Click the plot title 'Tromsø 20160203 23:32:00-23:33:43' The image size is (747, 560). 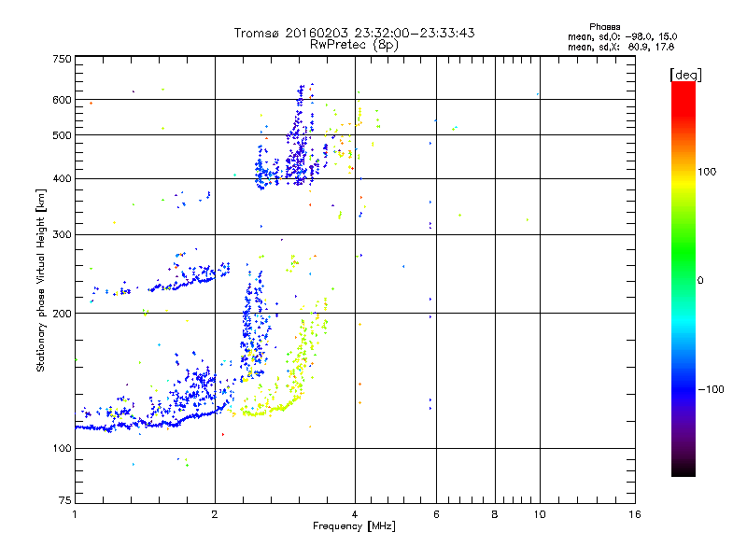(354, 33)
